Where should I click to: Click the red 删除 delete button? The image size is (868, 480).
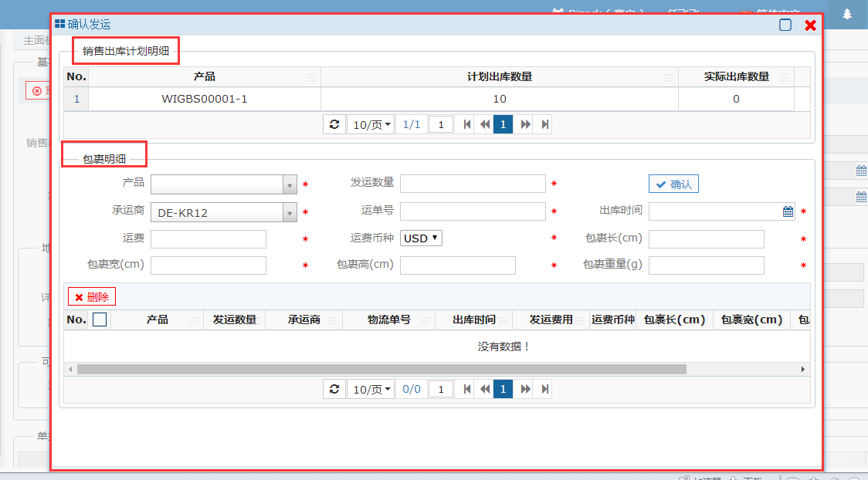point(92,297)
